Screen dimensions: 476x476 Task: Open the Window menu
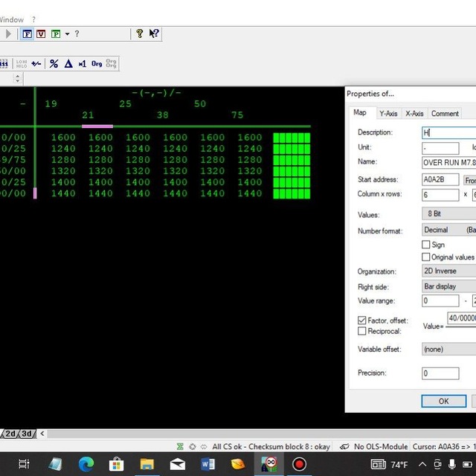(12, 20)
